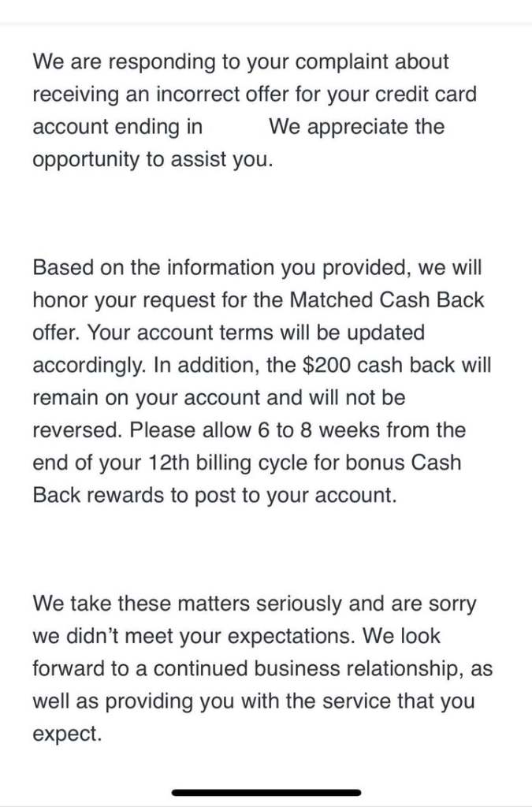532x807 pixels.
Task: Click the word "reversed."
Action: tap(78, 430)
